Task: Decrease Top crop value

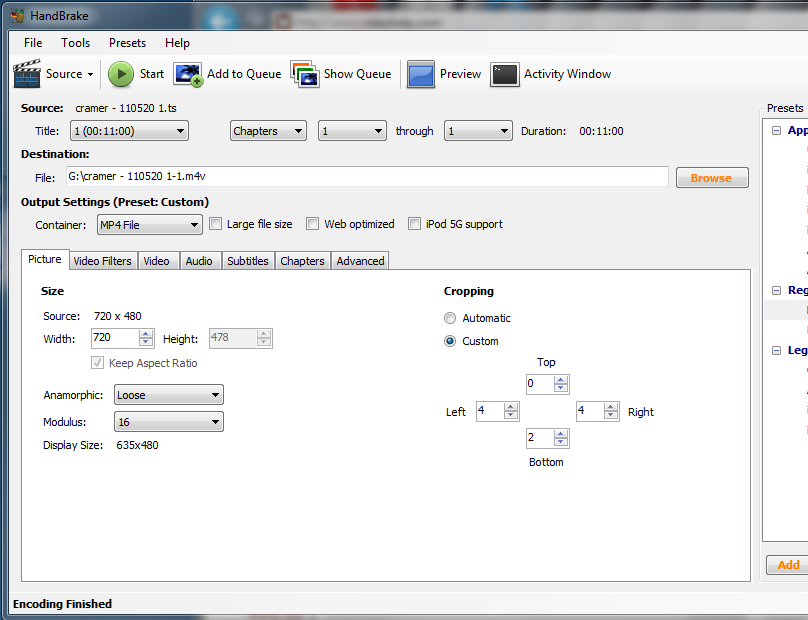Action: point(561,388)
